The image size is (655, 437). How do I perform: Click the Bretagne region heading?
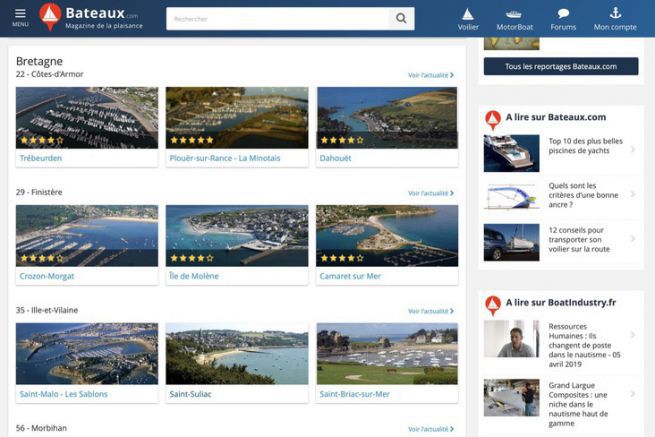(x=39, y=61)
